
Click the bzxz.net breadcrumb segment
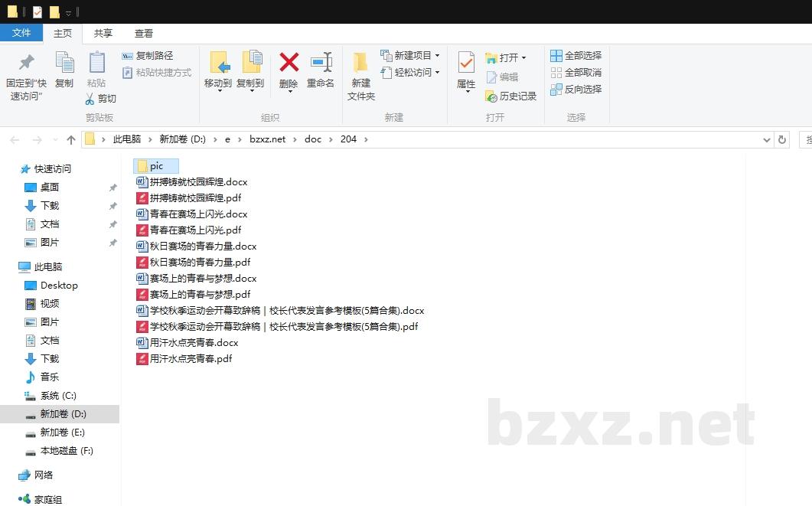pyautogui.click(x=267, y=139)
